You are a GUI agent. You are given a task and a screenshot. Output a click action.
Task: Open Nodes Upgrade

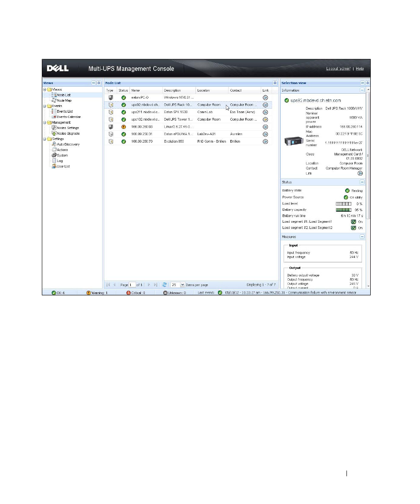tap(68, 133)
